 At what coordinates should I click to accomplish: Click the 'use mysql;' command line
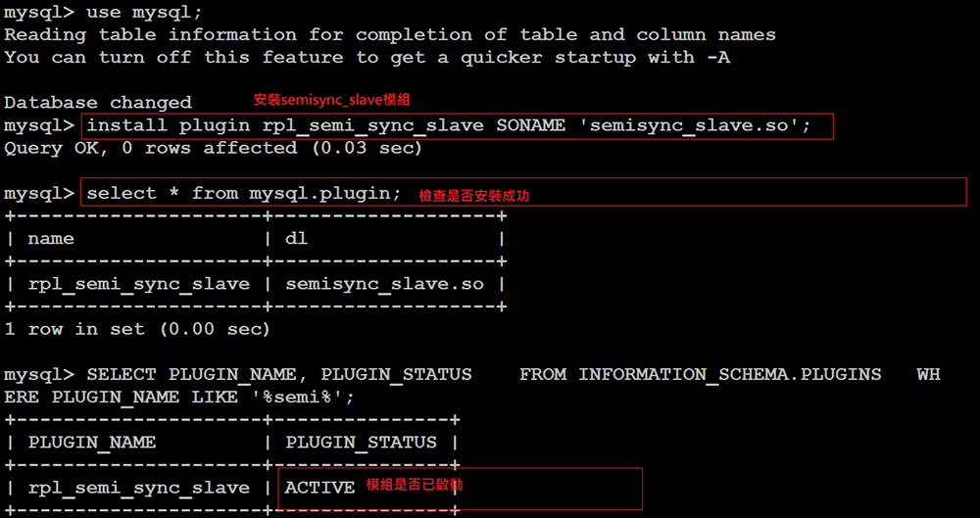(x=103, y=11)
